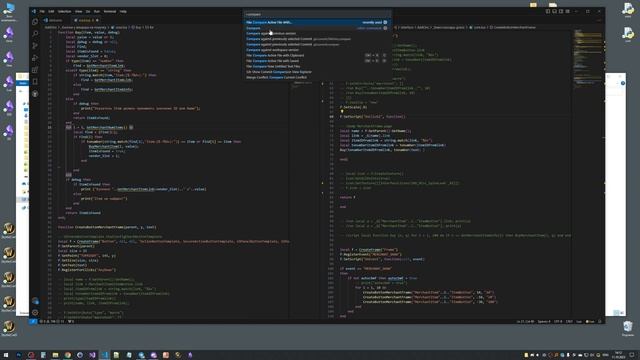Open the View menu

tap(78, 11)
